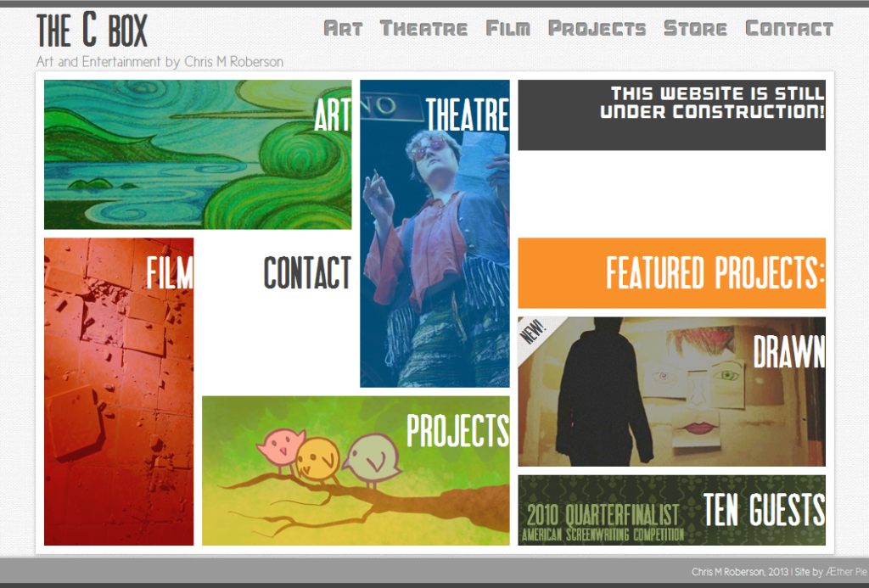869x588 pixels.
Task: Open the Theatre navigation menu item
Action: pos(423,28)
